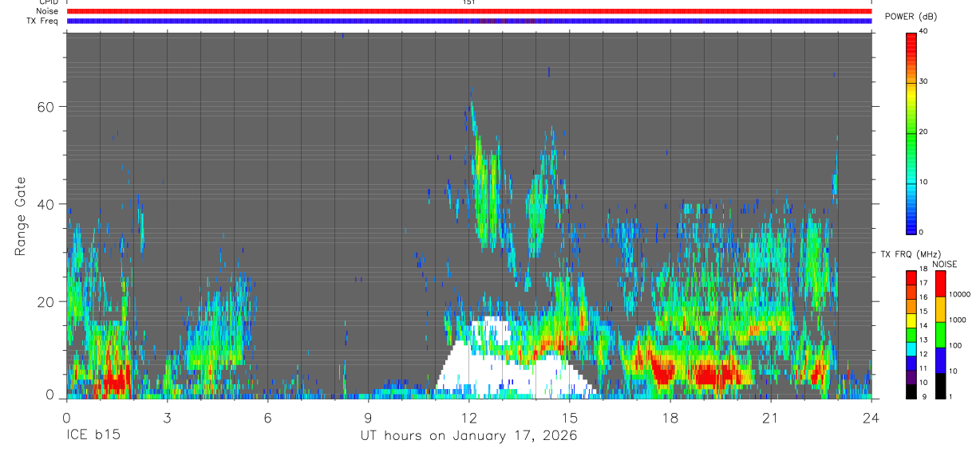Screen dimensions: 980x452
Task: Click the Range Gate tick label 60
Action: [x=45, y=107]
